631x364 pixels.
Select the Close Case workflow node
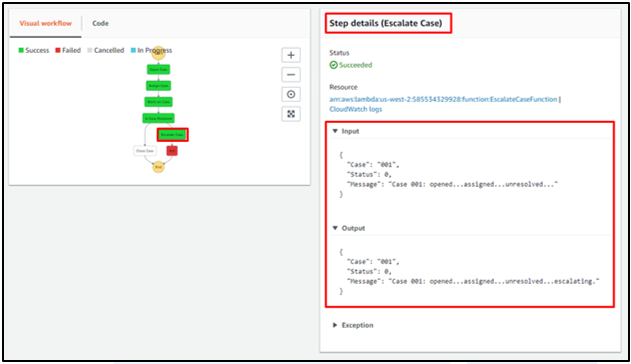(145, 151)
